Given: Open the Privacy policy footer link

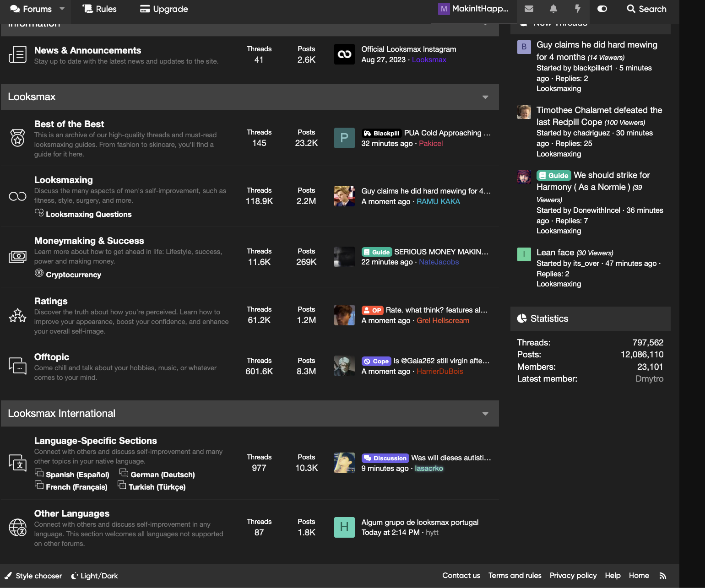Looking at the screenshot, I should (573, 575).
